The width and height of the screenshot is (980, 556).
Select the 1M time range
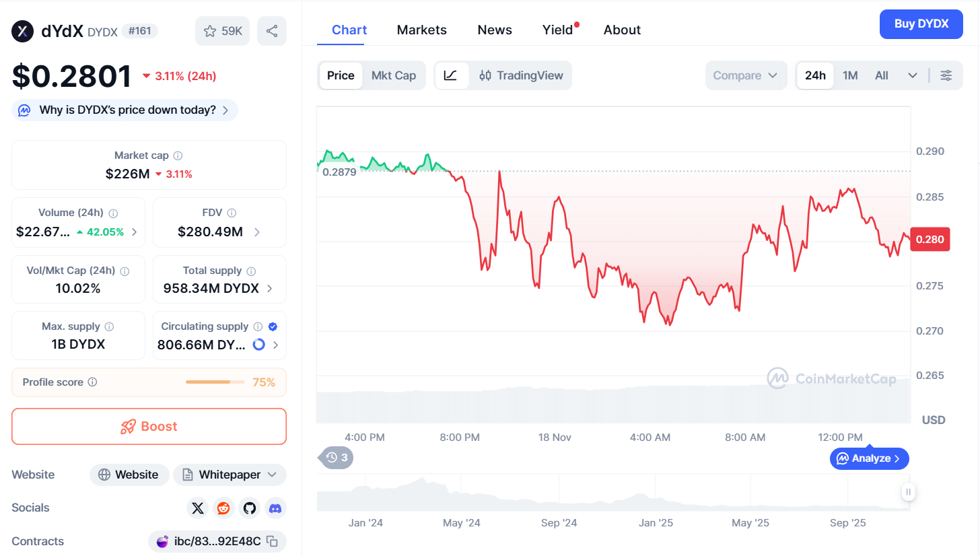[850, 75]
